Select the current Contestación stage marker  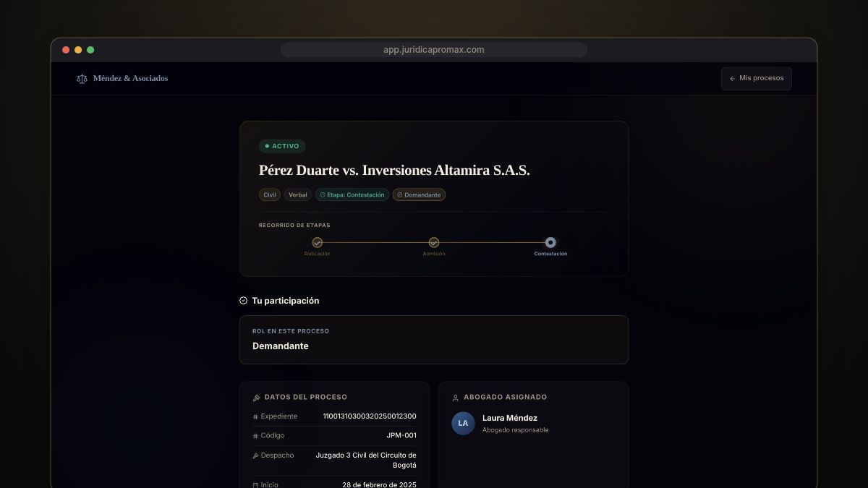coord(550,243)
